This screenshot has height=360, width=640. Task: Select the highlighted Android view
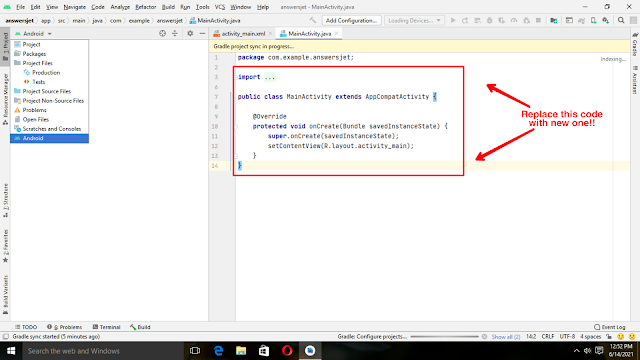[49, 138]
